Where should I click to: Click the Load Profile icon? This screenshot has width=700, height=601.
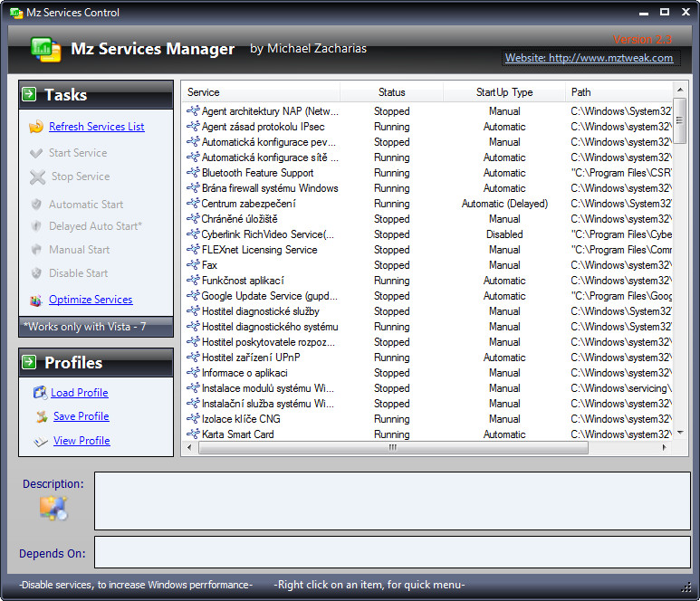pyautogui.click(x=40, y=393)
